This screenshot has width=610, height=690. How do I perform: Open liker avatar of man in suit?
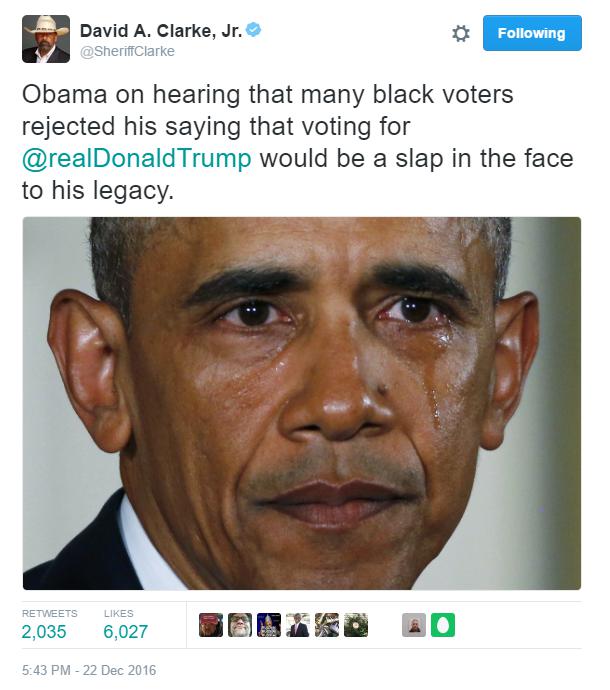point(298,625)
